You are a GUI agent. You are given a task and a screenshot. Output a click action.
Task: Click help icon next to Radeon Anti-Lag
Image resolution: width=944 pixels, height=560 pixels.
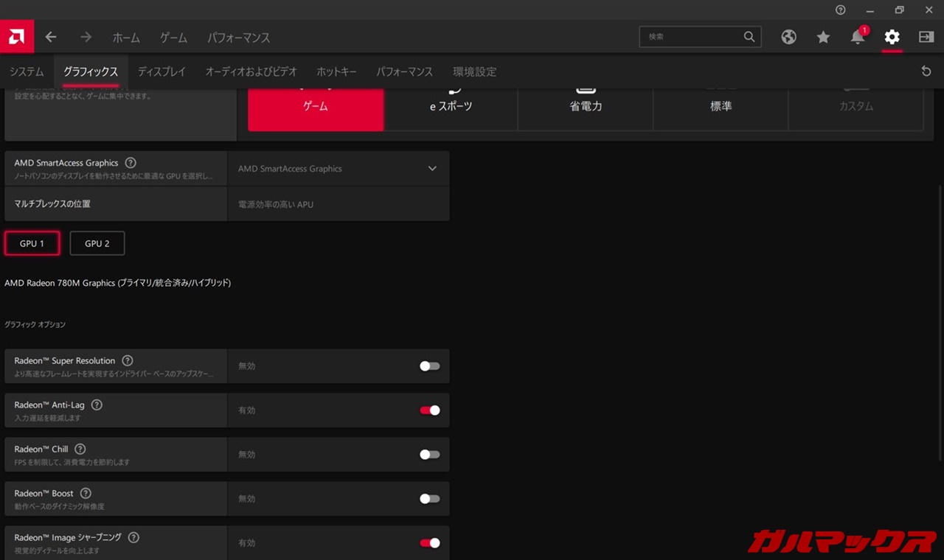(x=97, y=405)
